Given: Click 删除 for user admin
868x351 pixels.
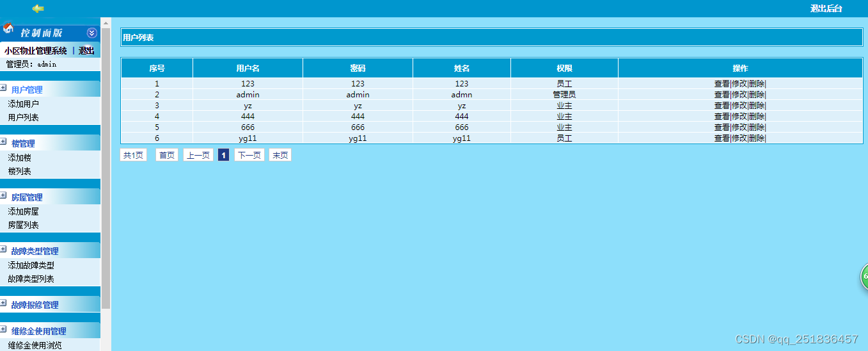Looking at the screenshot, I should coord(757,94).
